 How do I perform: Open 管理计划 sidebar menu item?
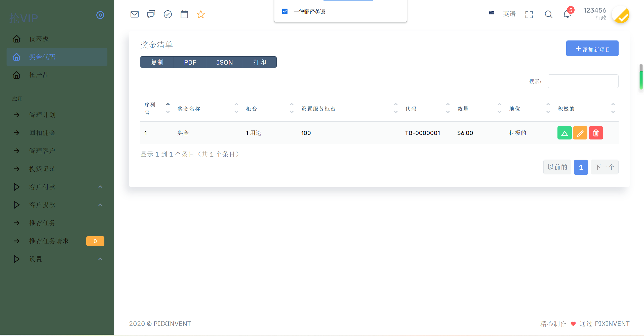coord(42,115)
